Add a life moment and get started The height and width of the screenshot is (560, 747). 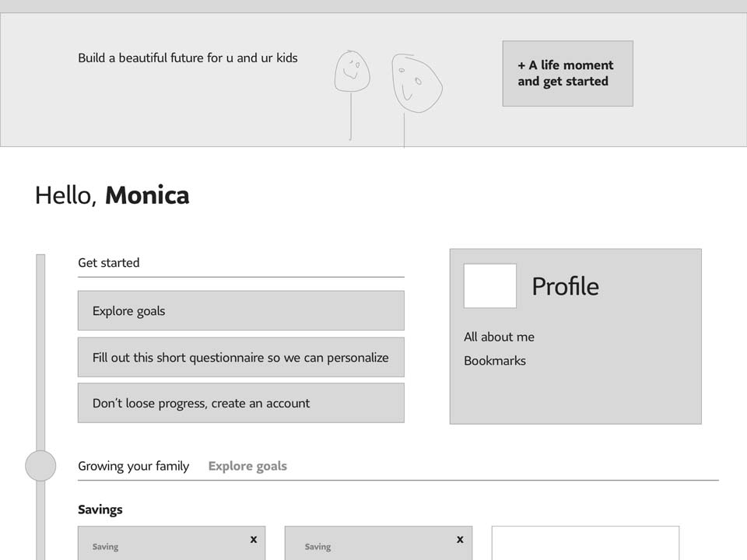coord(567,73)
